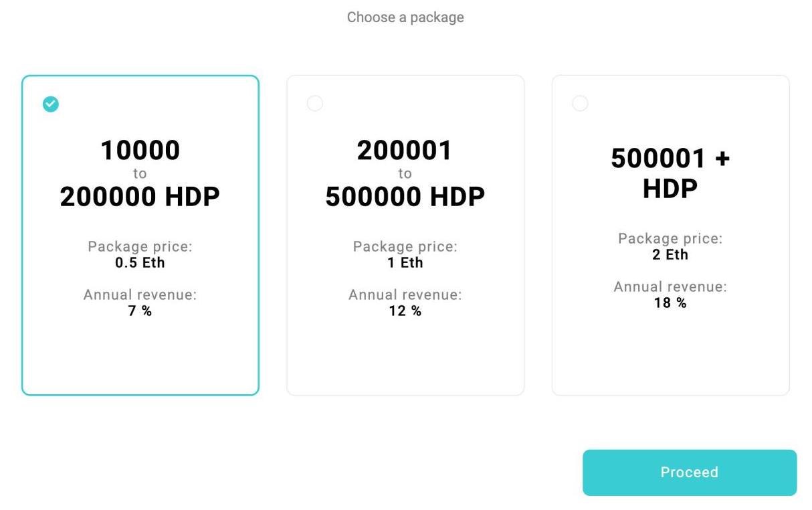The width and height of the screenshot is (812, 510).
Task: Click the "200001" number in middle card
Action: [405, 151]
